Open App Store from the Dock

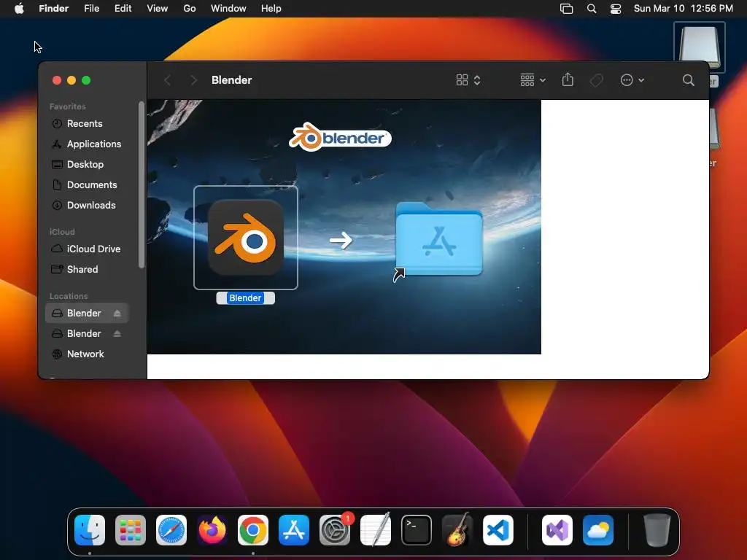(x=294, y=530)
